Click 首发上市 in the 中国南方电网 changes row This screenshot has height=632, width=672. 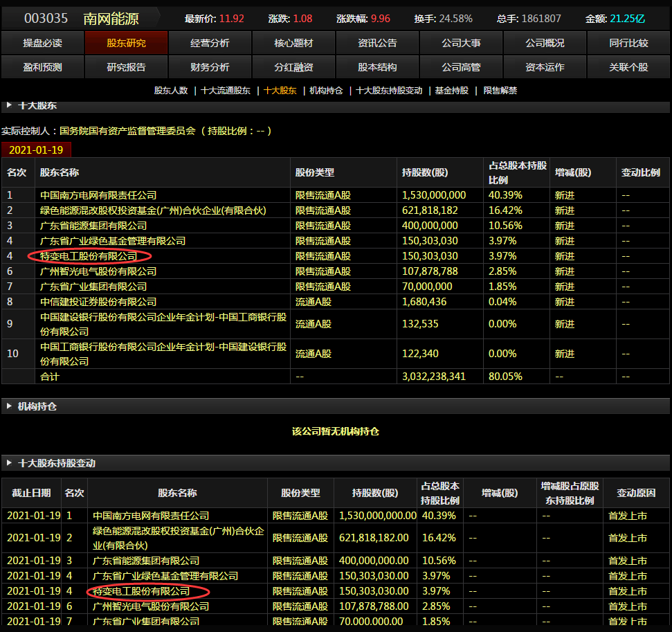(x=628, y=516)
